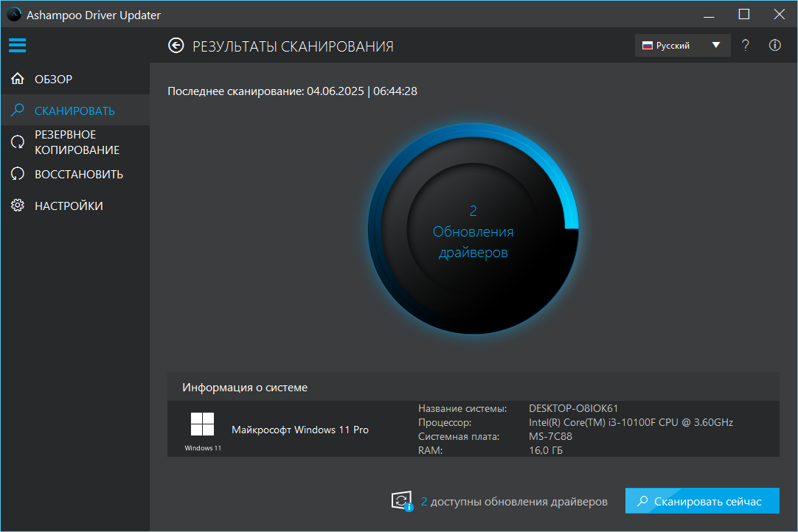Click the info icon in the header

(774, 45)
